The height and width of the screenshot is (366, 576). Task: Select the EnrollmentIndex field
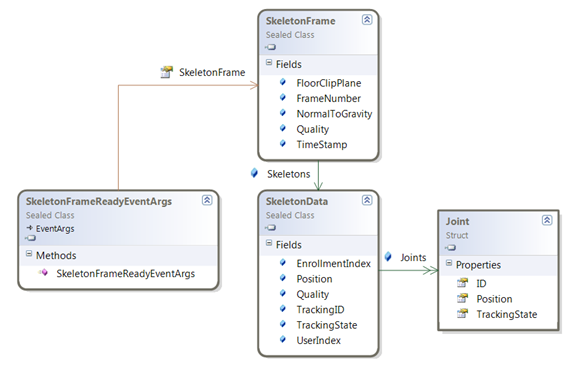tap(334, 263)
